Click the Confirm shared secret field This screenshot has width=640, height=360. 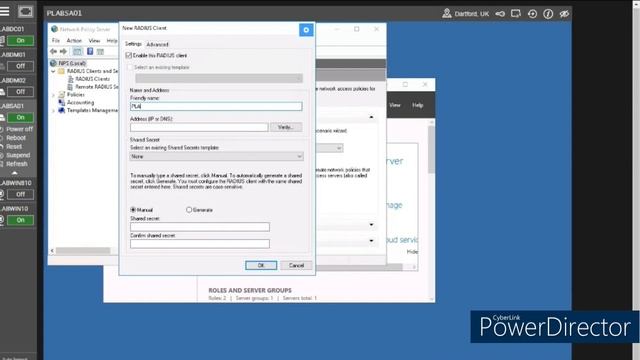200,244
